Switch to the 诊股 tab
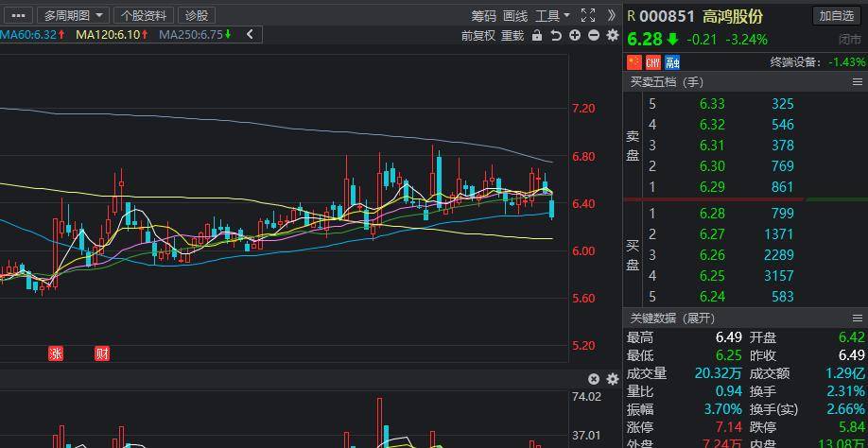Viewport: 868px width, 448px height. tap(196, 15)
